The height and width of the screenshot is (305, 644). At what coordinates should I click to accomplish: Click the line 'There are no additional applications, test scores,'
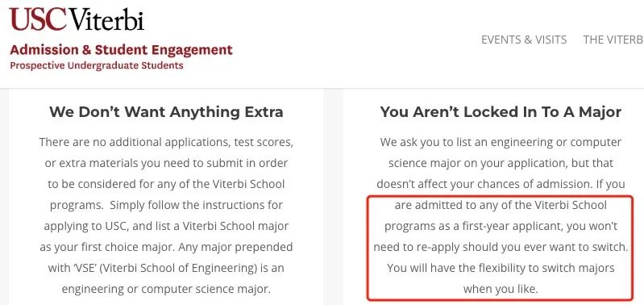[x=166, y=143]
